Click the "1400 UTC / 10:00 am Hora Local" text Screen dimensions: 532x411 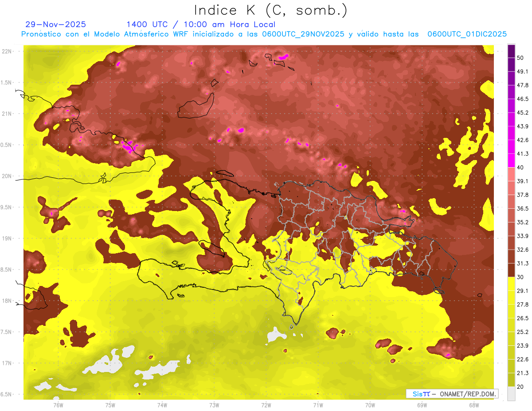click(201, 24)
